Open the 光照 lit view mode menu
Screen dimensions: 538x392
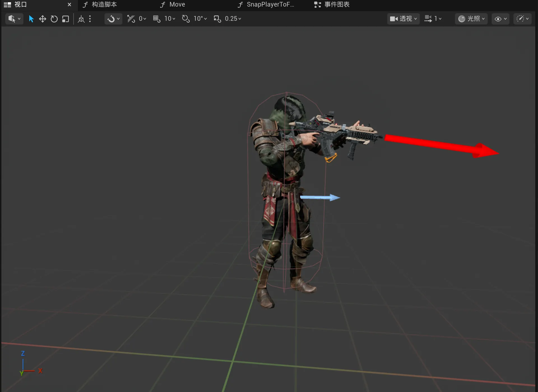(x=471, y=19)
